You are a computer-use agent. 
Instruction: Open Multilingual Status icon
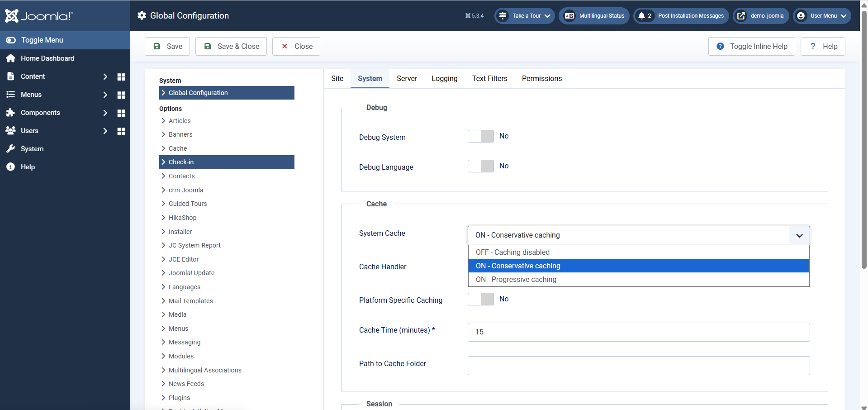tap(569, 16)
